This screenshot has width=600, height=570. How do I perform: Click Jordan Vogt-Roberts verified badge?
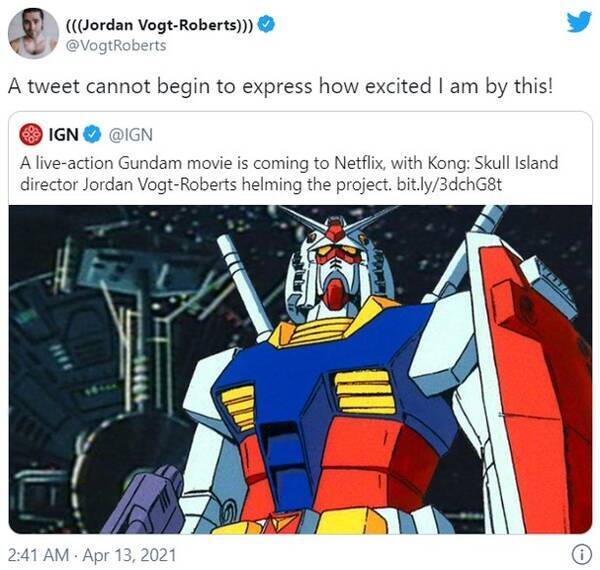coord(266,24)
